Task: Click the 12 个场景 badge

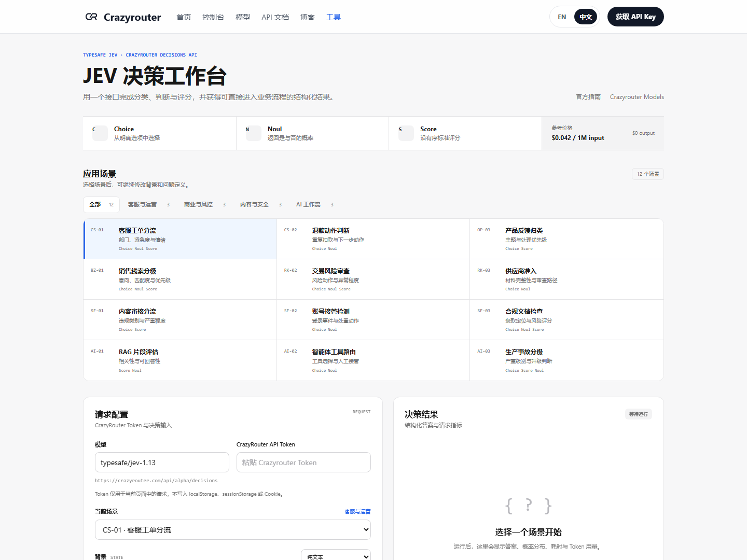Action: point(648,174)
